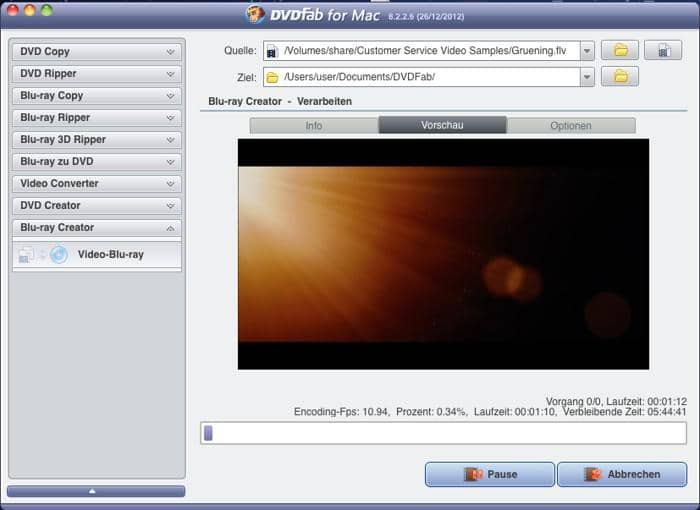700x510 pixels.
Task: Open the Optionen tab
Action: pyautogui.click(x=571, y=125)
